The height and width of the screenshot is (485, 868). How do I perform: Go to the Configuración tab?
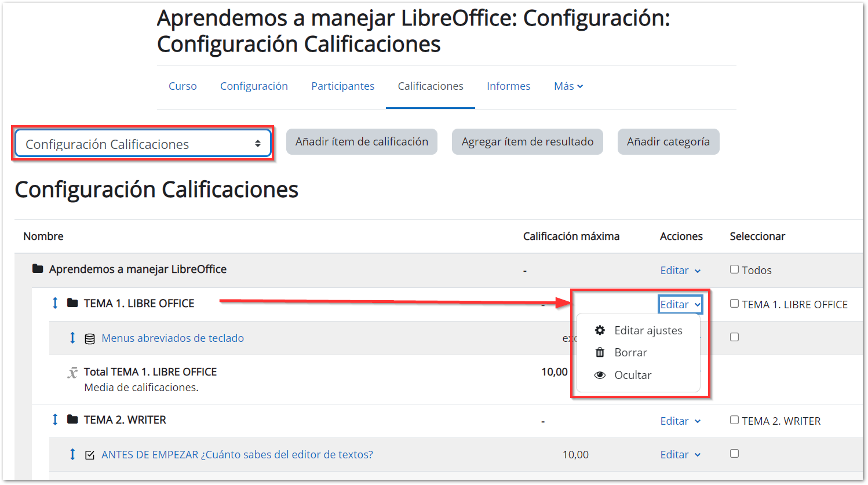(254, 86)
